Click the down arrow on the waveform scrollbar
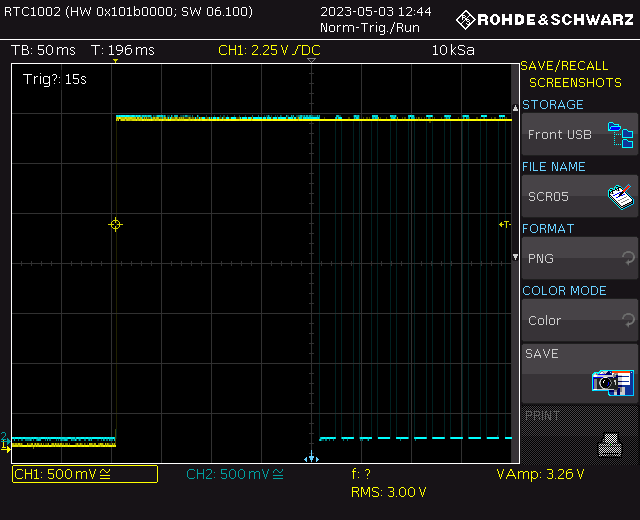The image size is (640, 520). click(x=515, y=257)
